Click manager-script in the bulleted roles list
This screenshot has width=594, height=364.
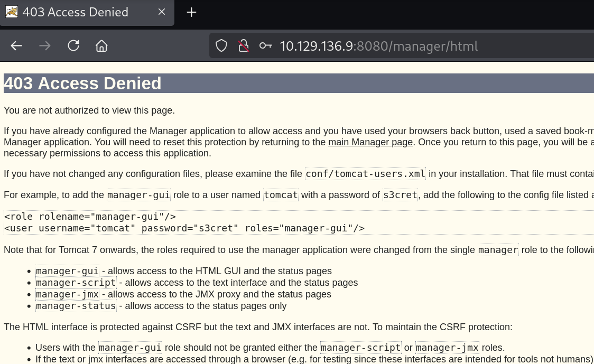(76, 283)
